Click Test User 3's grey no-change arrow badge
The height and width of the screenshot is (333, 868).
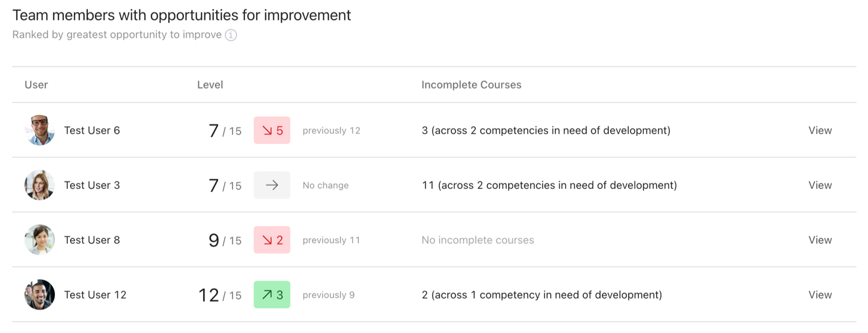(x=272, y=185)
